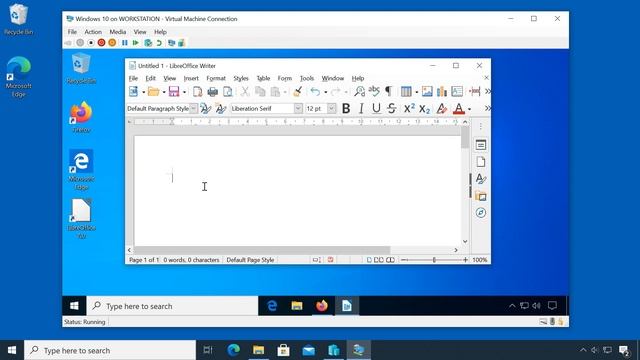This screenshot has height=360, width=640.
Task: Click the Update Selected Style icon
Action: tap(205, 109)
